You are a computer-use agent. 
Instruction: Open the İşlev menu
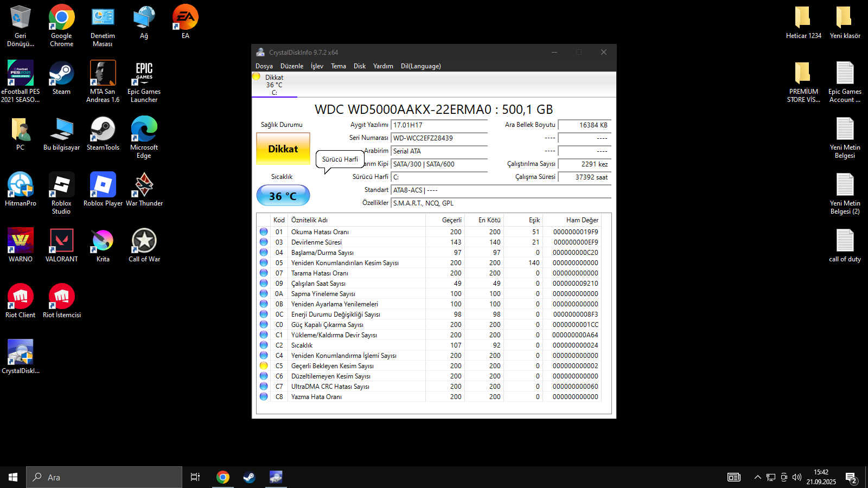(x=317, y=66)
